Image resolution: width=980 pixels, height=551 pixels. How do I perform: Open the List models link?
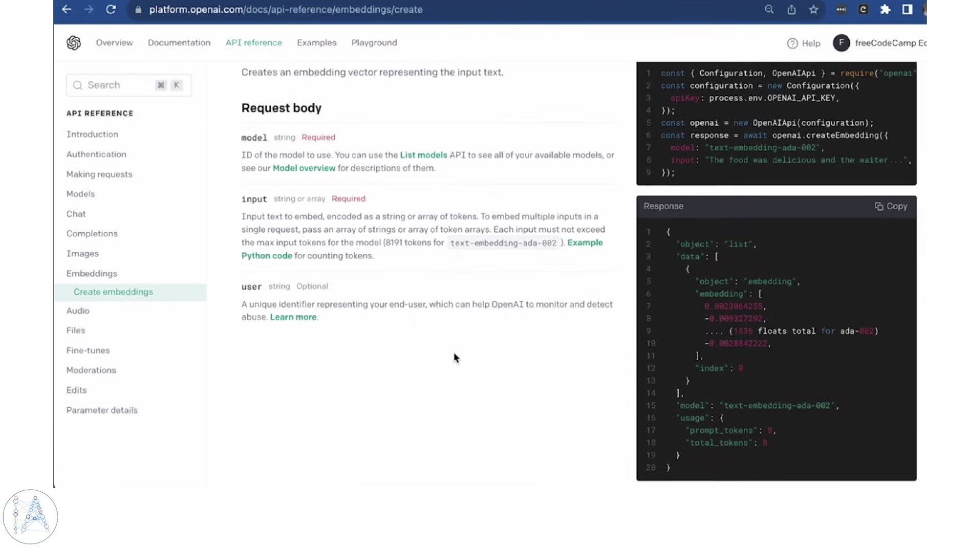coord(423,155)
